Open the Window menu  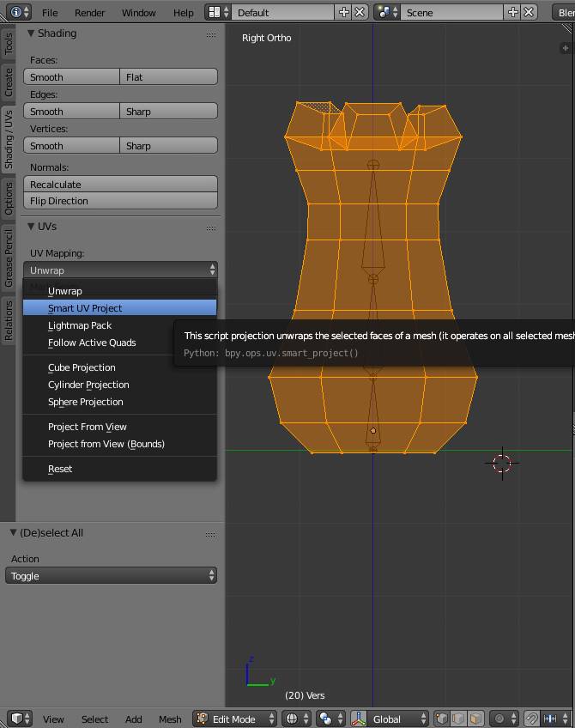pyautogui.click(x=138, y=13)
